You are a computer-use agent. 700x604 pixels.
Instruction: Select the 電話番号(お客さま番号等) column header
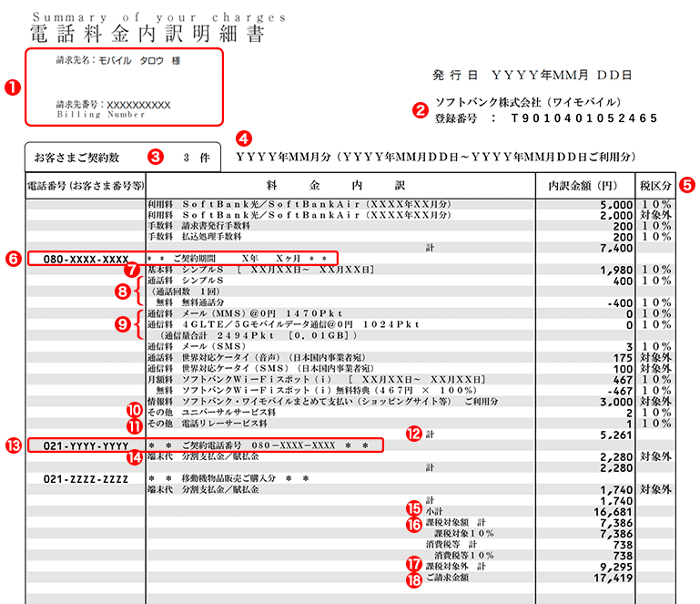click(86, 186)
